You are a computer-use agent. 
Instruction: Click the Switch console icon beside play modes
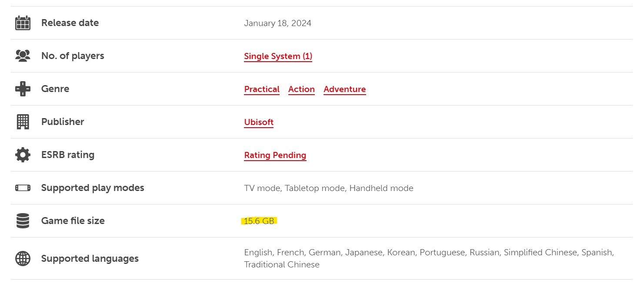[x=23, y=188]
